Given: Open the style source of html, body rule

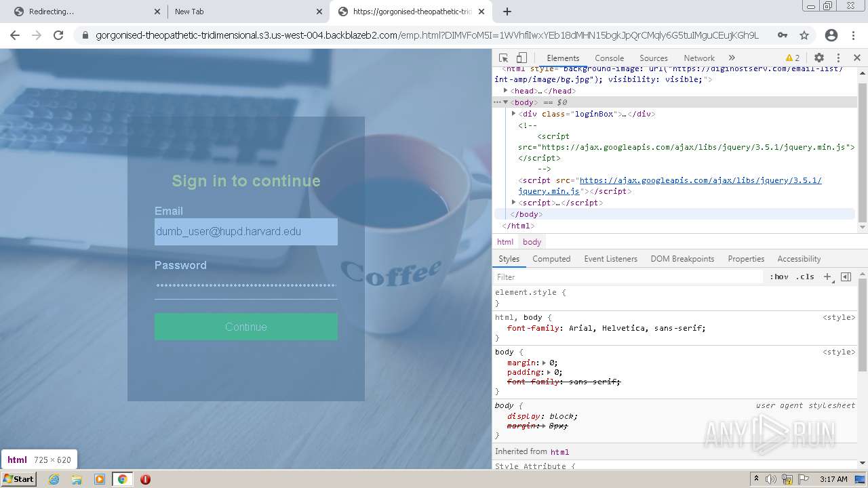Looking at the screenshot, I should coord(839,317).
